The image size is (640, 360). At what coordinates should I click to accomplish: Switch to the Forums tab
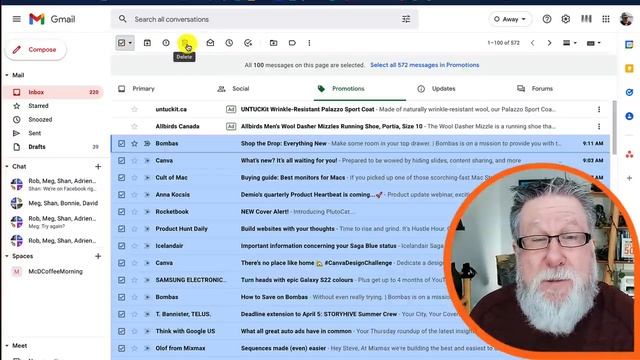click(x=535, y=89)
